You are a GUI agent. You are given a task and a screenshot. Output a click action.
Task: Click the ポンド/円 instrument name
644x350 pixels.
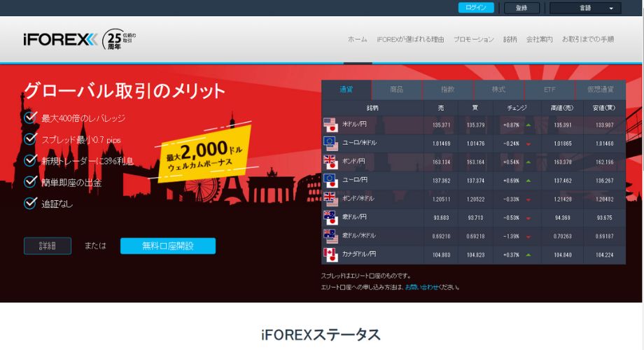click(x=353, y=161)
